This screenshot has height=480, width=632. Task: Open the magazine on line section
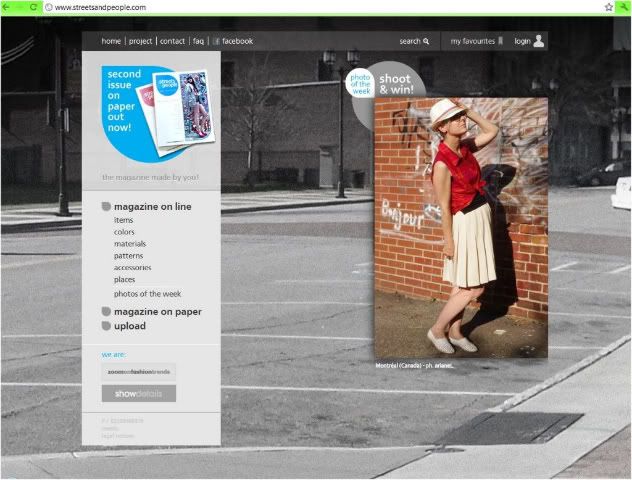tap(153, 206)
